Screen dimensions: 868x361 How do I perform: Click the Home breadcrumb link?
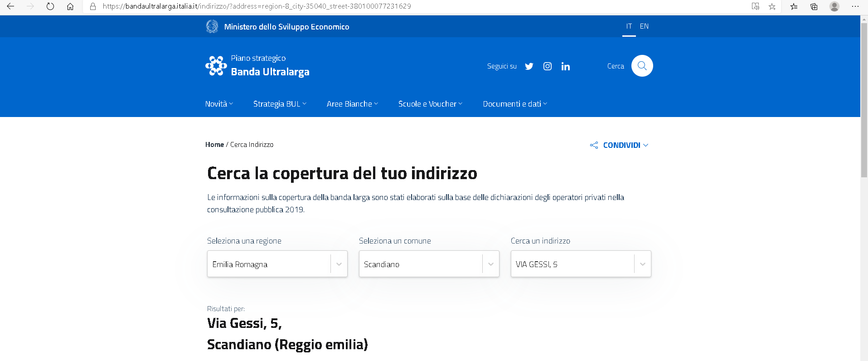214,145
